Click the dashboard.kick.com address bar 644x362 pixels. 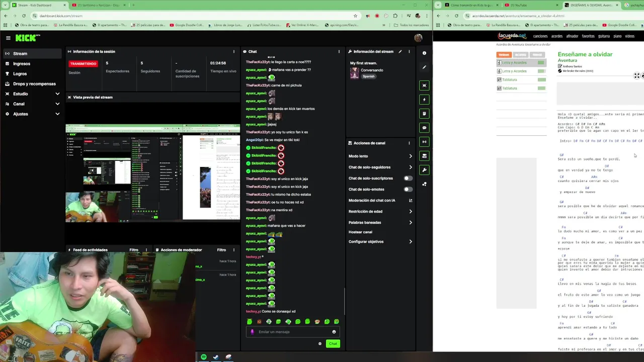point(194,16)
